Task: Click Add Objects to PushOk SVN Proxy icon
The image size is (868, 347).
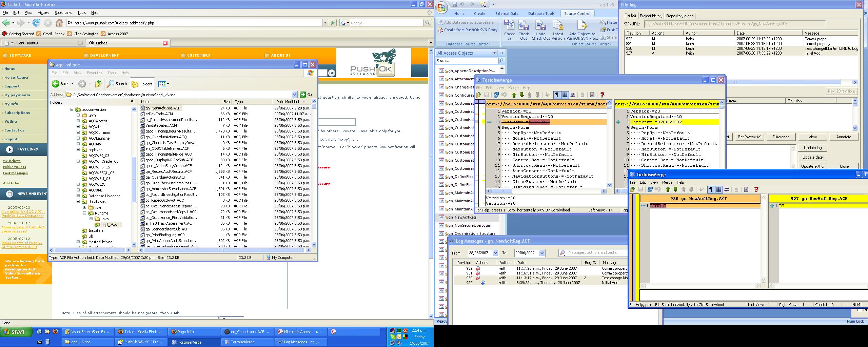Action: (582, 29)
